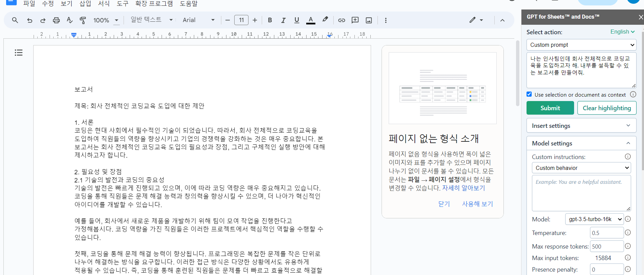Click Clear highlighting button

point(607,108)
